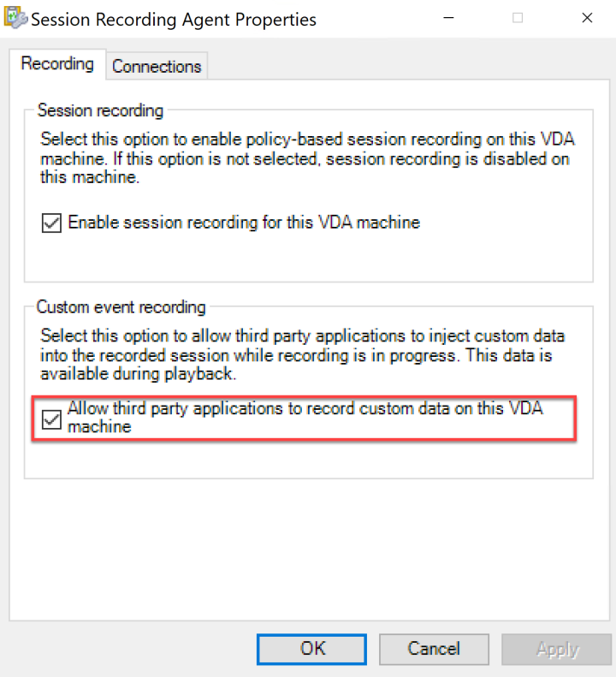Cancel the properties dialog
This screenshot has width=616, height=677.
pyautogui.click(x=433, y=649)
